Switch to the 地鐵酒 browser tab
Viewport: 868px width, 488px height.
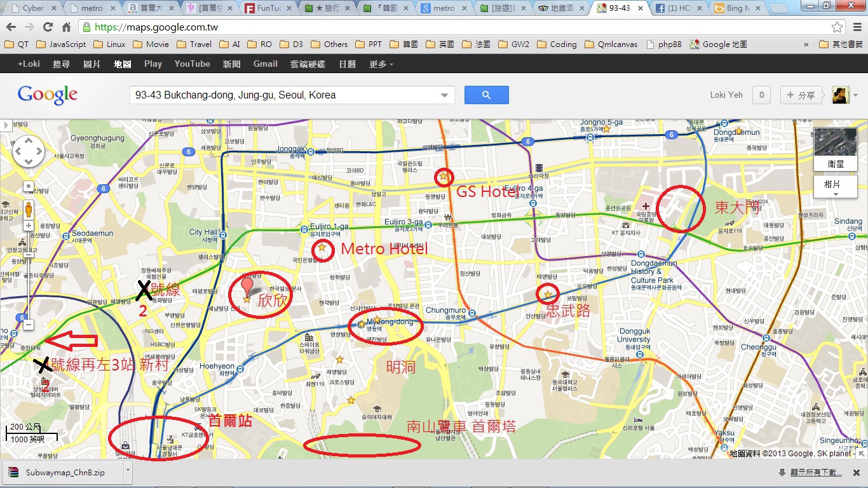[562, 8]
